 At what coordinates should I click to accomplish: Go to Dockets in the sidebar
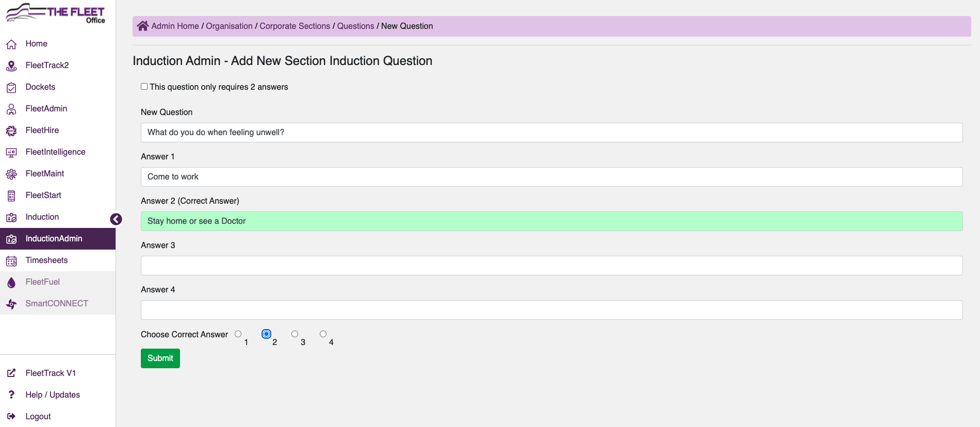click(58, 87)
